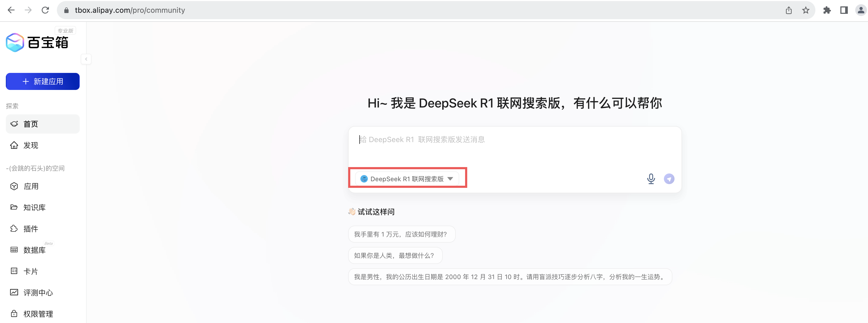The width and height of the screenshot is (868, 323).
Task: Click the send message arrow icon
Action: [669, 179]
